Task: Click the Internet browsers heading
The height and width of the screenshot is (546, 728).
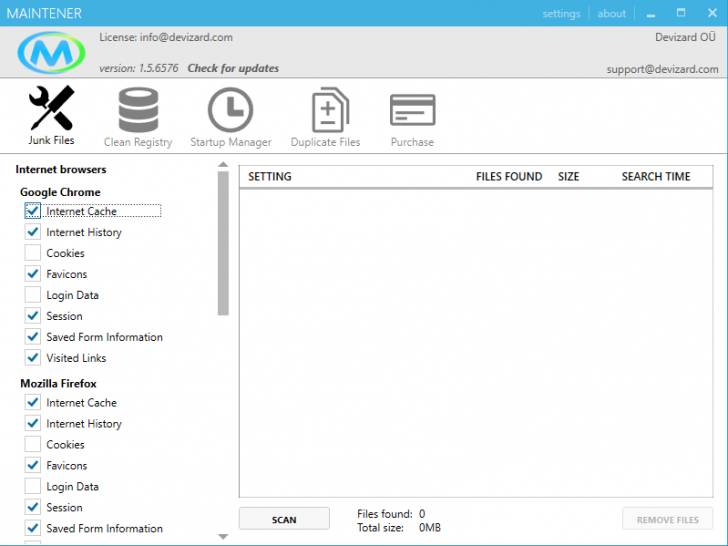Action: click(61, 169)
